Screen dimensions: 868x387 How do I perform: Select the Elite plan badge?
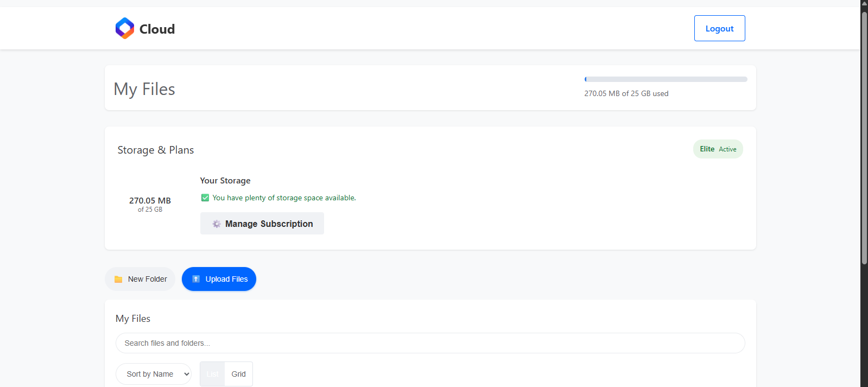coord(707,148)
